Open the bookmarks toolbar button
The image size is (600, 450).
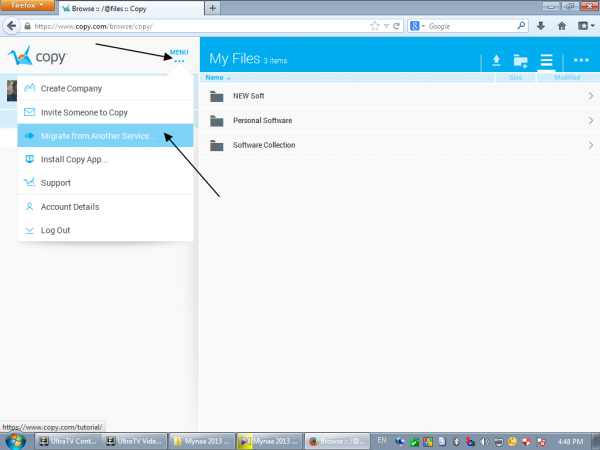[585, 26]
